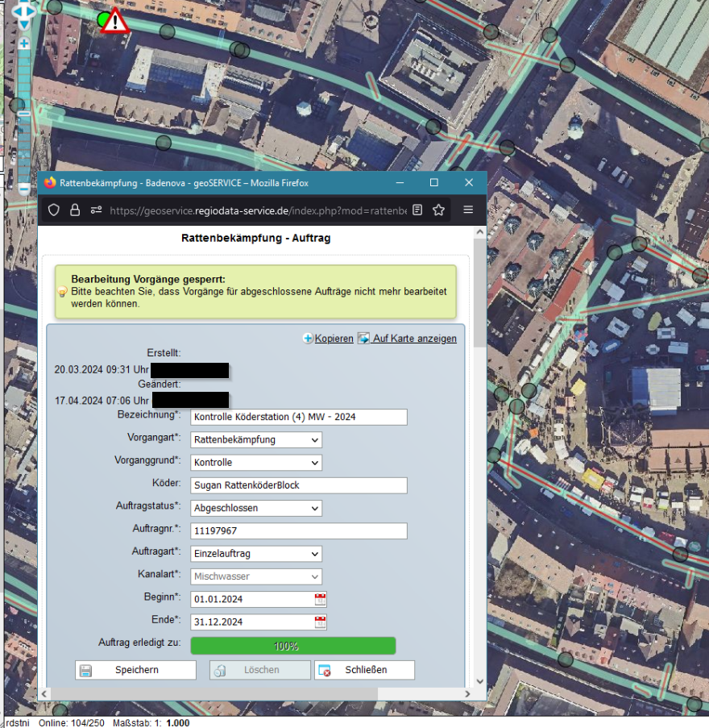The height and width of the screenshot is (728, 709).
Task: Click the map zoom level slider handle
Action: pos(23,114)
